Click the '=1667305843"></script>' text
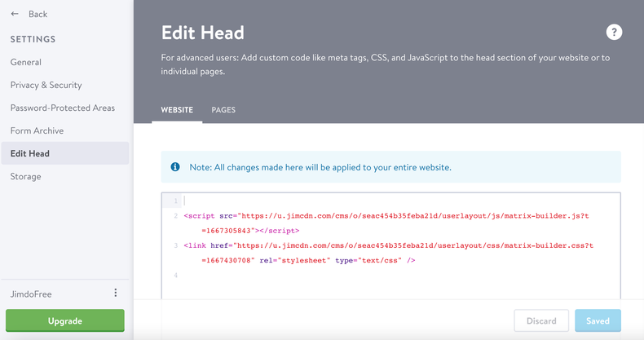Viewport: 644px width, 340px height. click(x=250, y=231)
